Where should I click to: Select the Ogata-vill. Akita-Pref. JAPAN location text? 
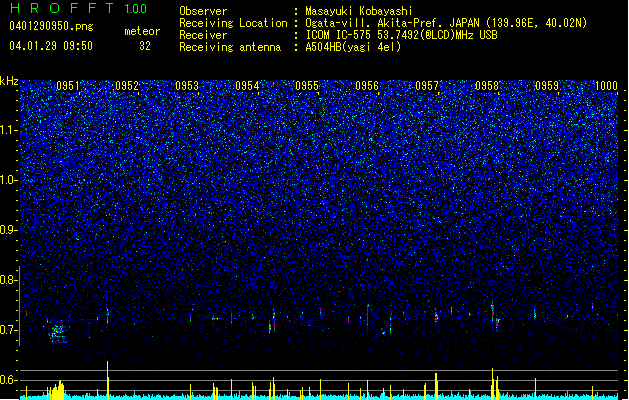pos(446,23)
